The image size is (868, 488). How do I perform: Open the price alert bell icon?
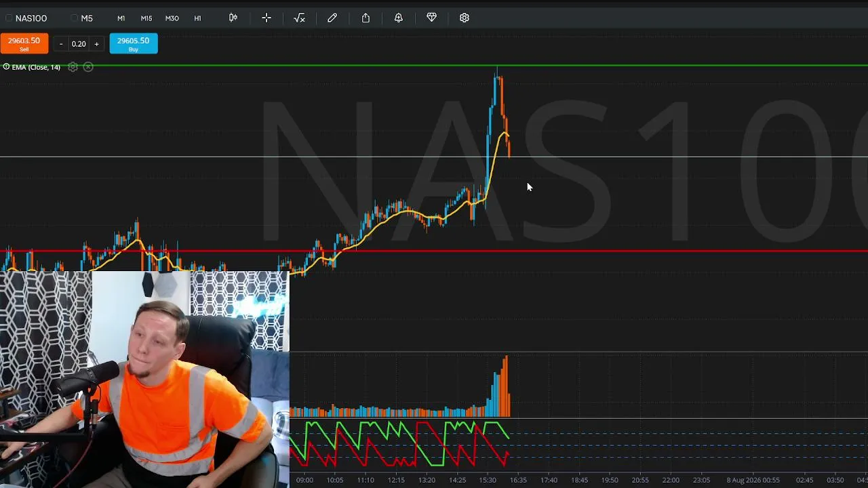[x=399, y=18]
